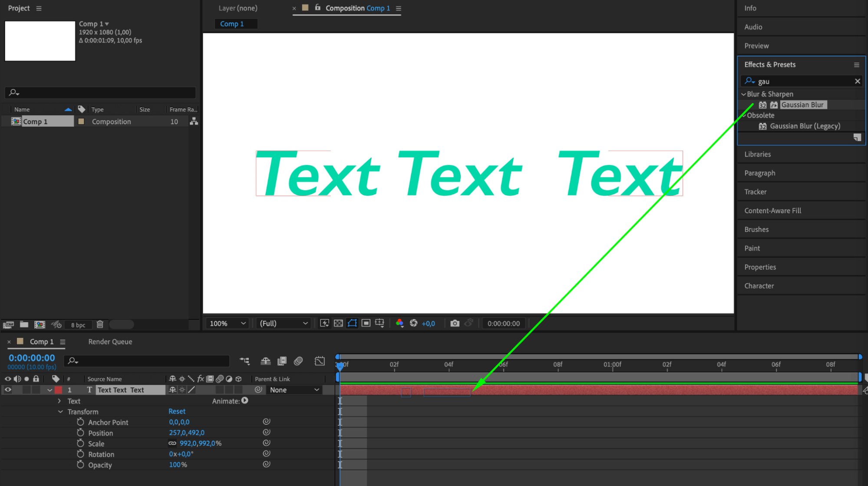The width and height of the screenshot is (868, 486).
Task: Click the Project panel search field
Action: pyautogui.click(x=100, y=92)
